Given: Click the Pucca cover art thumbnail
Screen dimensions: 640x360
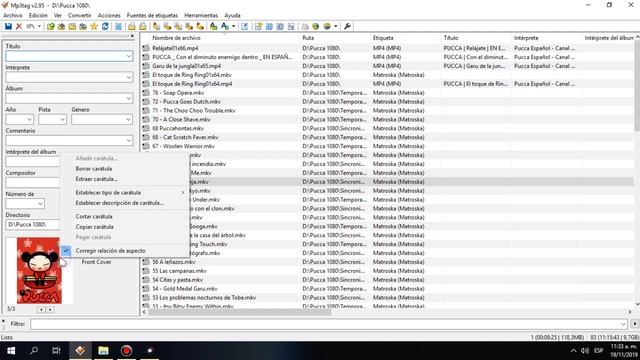Looking at the screenshot, I should (39, 271).
